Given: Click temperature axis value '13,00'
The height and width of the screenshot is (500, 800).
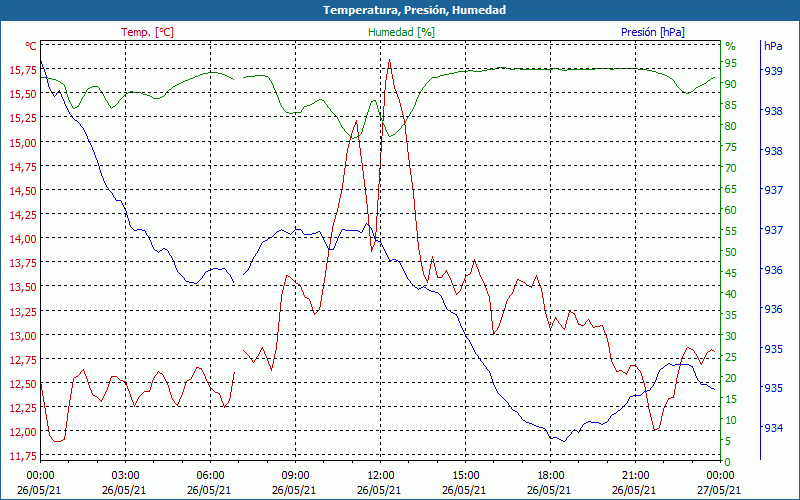Looking at the screenshot, I should (x=23, y=336).
